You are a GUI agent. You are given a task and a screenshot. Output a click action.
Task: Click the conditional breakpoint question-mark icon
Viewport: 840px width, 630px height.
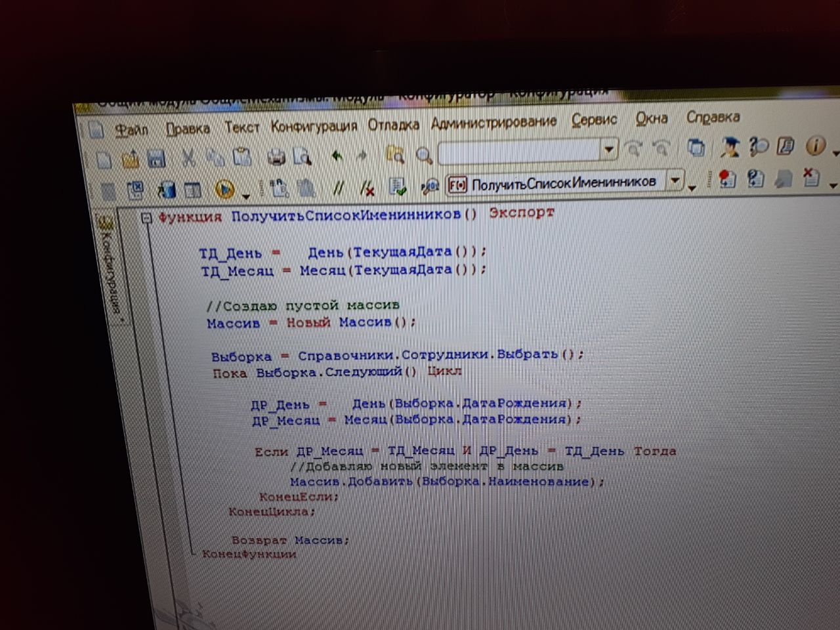(755, 178)
